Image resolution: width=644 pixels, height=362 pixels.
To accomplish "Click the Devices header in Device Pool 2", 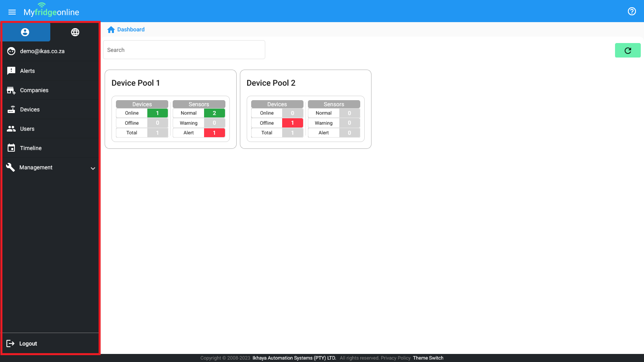I will point(277,104).
